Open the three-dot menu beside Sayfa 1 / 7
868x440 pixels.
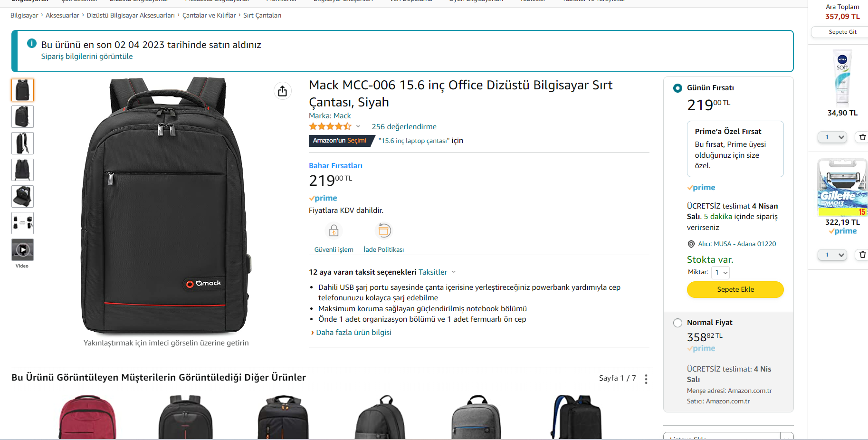[x=646, y=379]
